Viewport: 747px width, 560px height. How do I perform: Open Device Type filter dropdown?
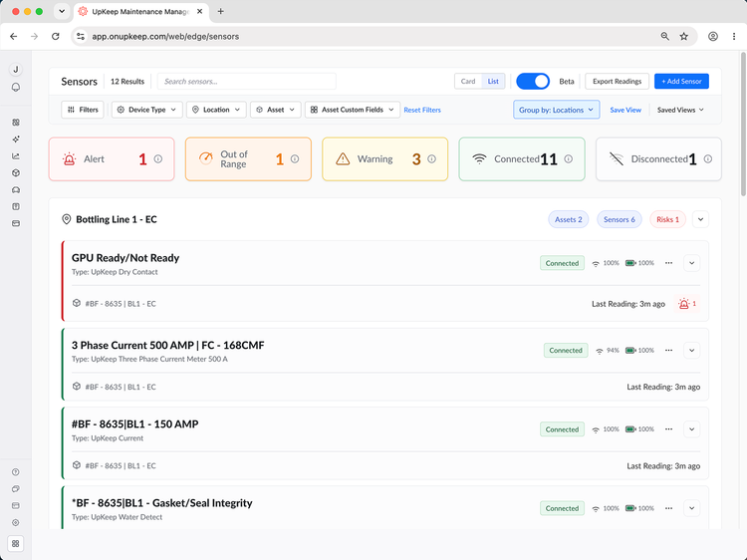(146, 110)
